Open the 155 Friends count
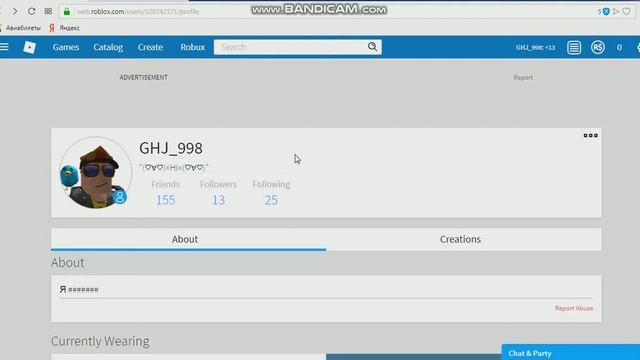 pyautogui.click(x=165, y=200)
